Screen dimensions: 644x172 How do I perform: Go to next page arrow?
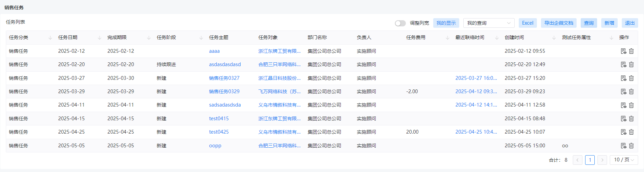[x=602, y=160]
